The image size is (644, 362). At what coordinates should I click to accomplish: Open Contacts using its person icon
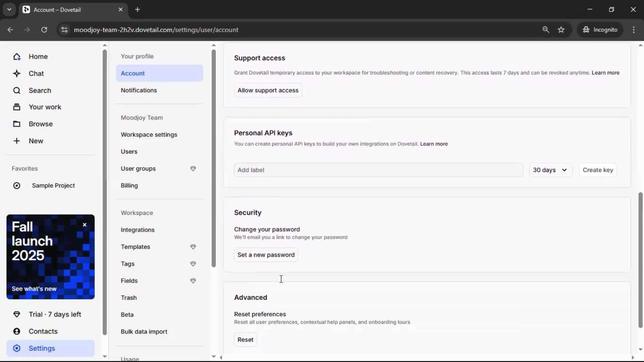17,331
